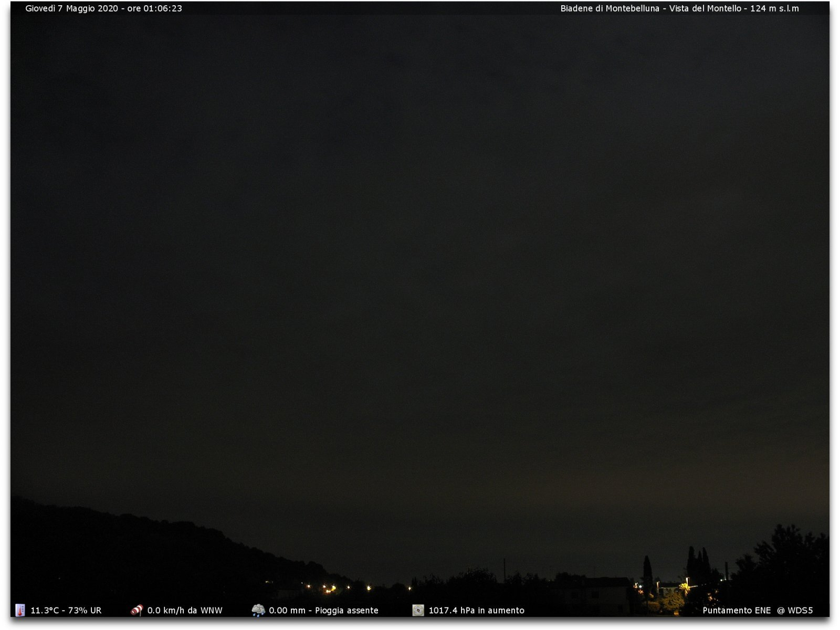Click the @ WDS5 credit text

point(795,611)
